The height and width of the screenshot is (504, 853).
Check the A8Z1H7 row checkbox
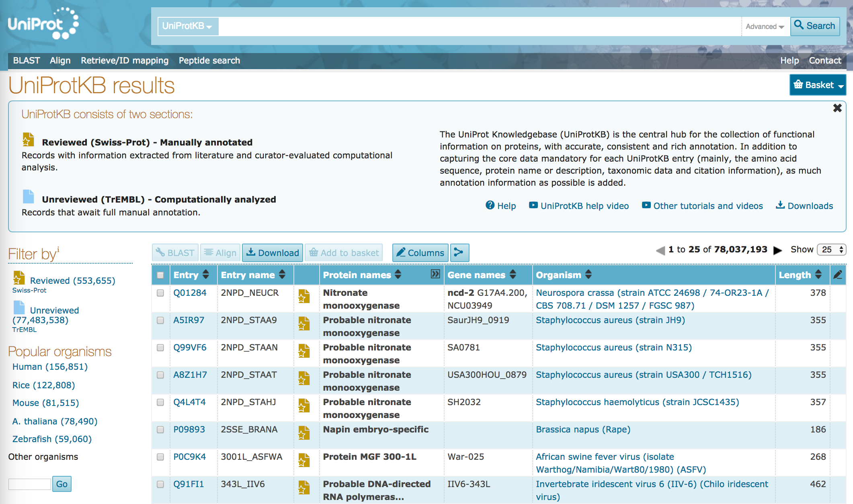[160, 375]
